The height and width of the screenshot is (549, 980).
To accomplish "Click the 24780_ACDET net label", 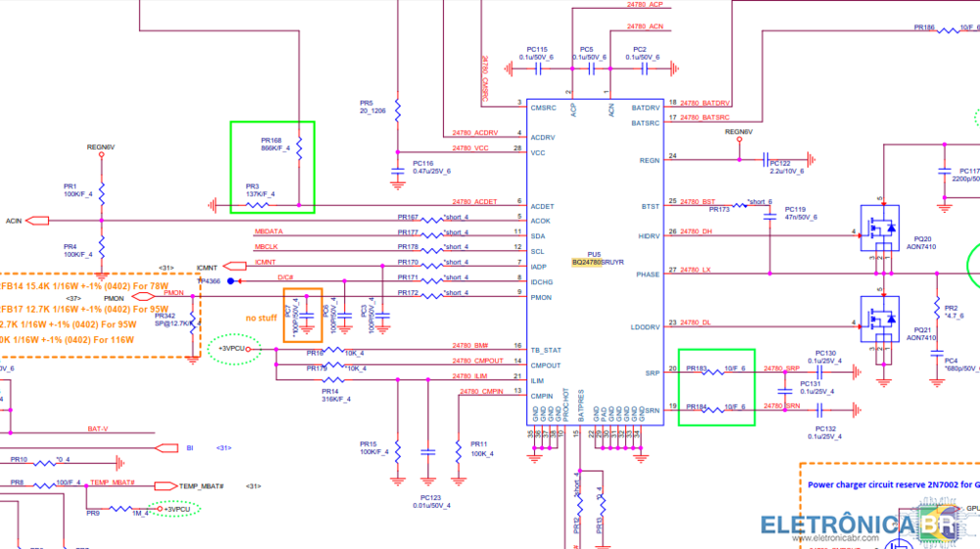I will pos(474,201).
